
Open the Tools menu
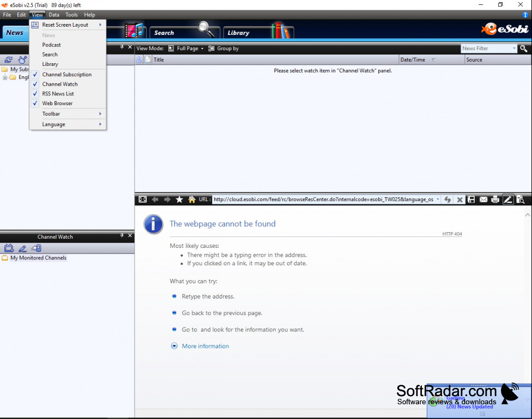coord(71,15)
